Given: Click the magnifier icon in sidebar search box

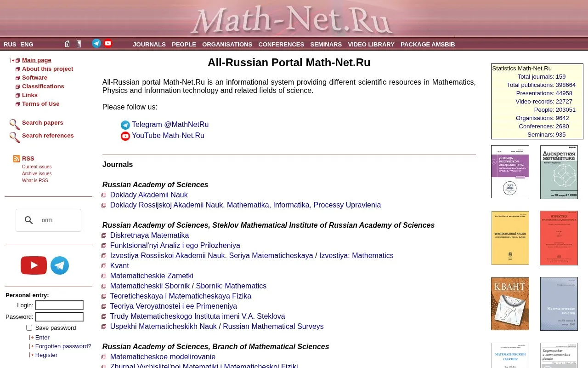Looking at the screenshot, I should pos(29,220).
